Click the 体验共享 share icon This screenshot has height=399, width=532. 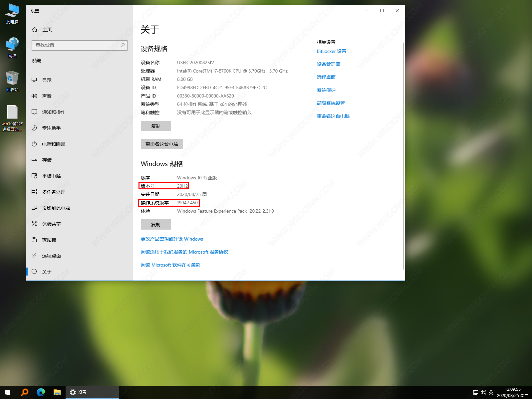tap(34, 224)
